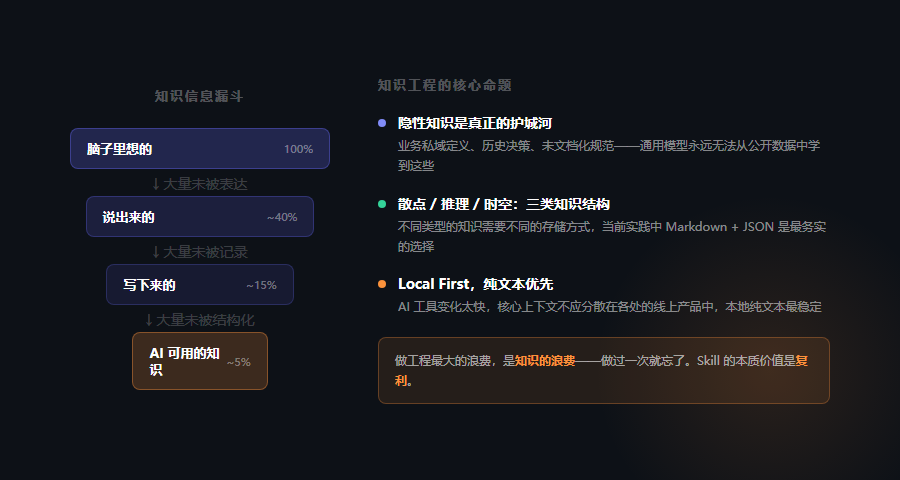The height and width of the screenshot is (480, 900).
Task: Click the down arrow before 大量未被结构化
Action: pyautogui.click(x=150, y=320)
